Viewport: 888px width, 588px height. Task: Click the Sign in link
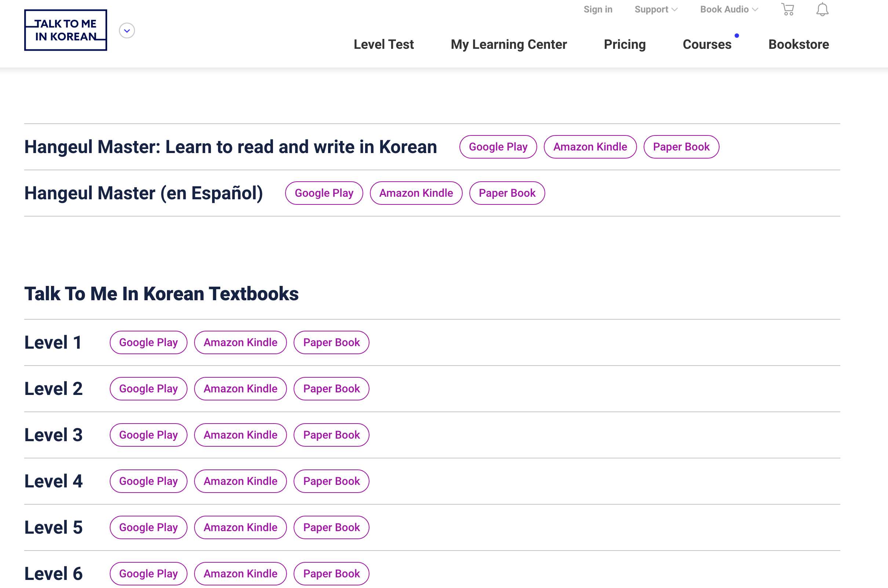[598, 10]
